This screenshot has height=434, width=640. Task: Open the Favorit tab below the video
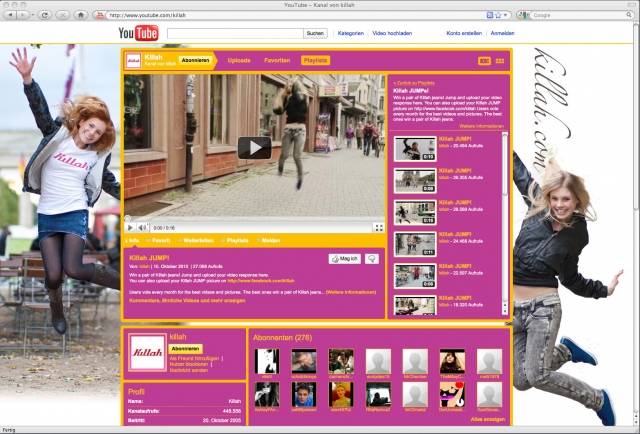pyautogui.click(x=158, y=240)
